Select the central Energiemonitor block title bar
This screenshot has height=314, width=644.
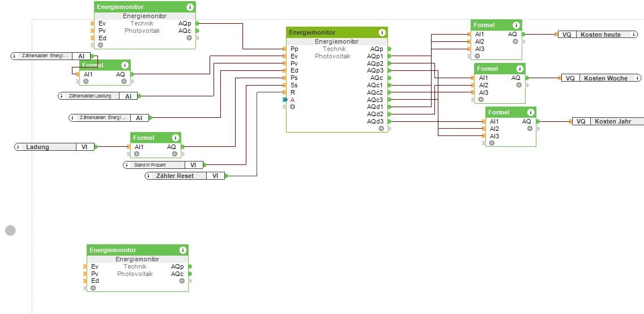[337, 32]
